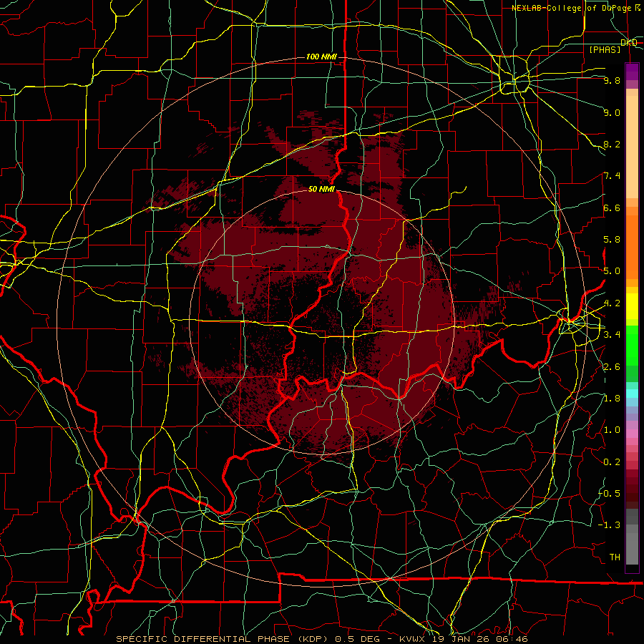644x644 pixels.
Task: Click the [PHAS] legend unit label
Action: pos(605,49)
